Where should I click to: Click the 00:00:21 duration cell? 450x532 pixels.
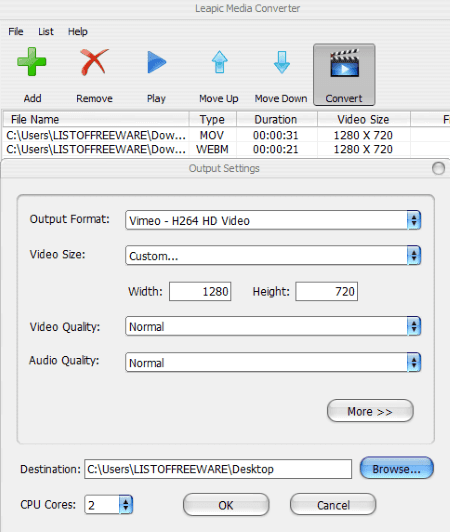(276, 149)
